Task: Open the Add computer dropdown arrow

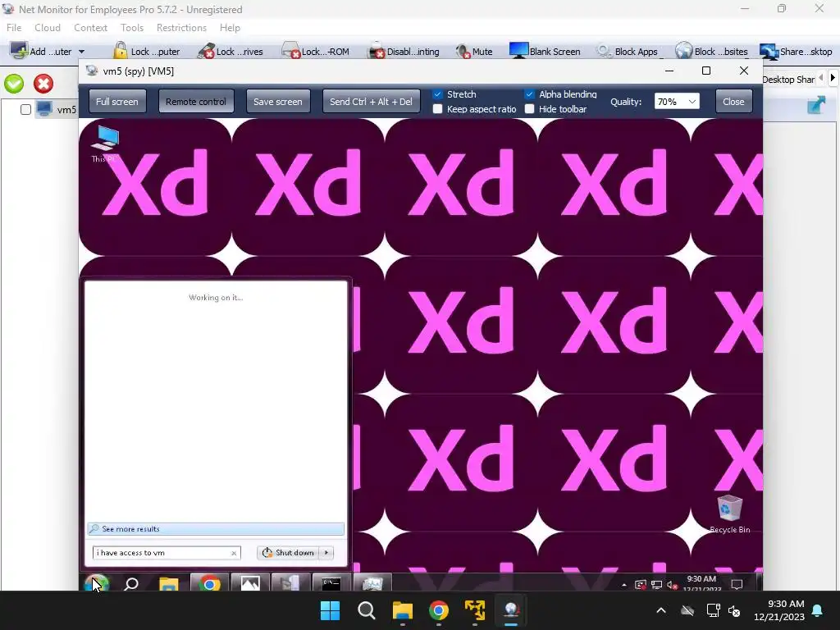Action: pyautogui.click(x=81, y=52)
